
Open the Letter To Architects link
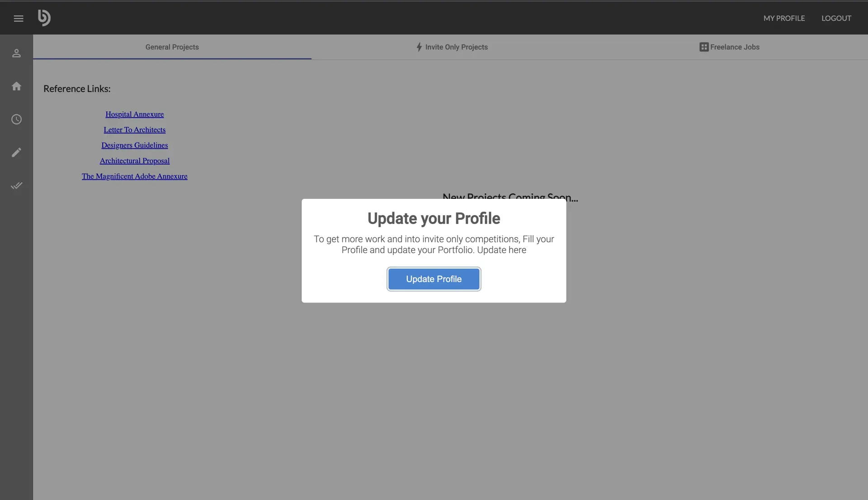(134, 130)
